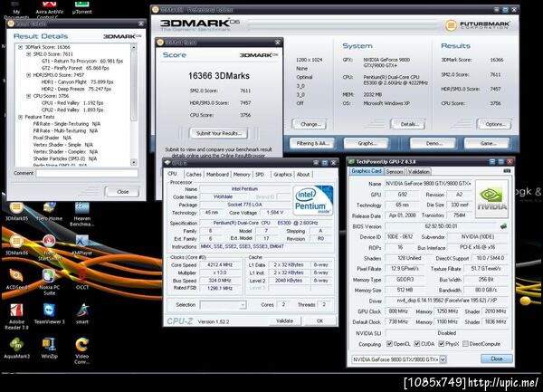Launch TeamViewer 3 desktop icon
543x392 pixels.
[x=49, y=313]
